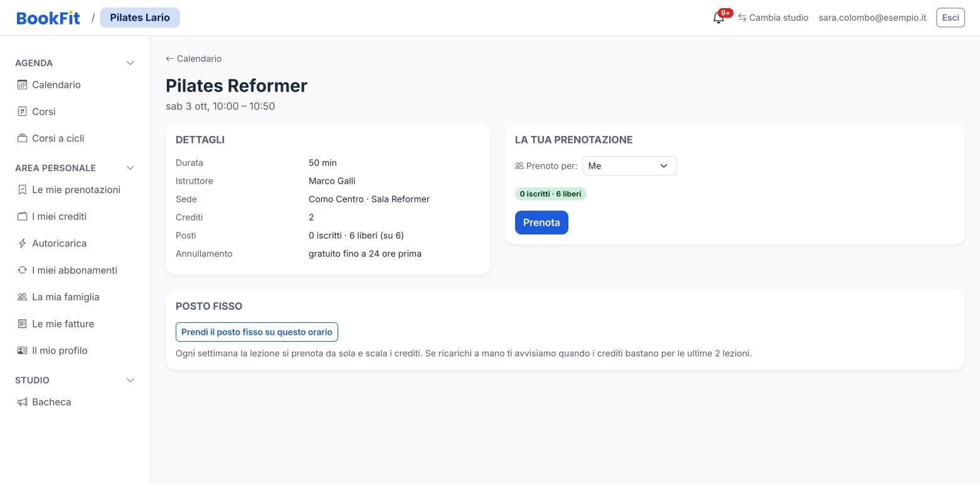Collapse the STUDIO section chevron
This screenshot has width=980, height=484.
pyautogui.click(x=130, y=380)
